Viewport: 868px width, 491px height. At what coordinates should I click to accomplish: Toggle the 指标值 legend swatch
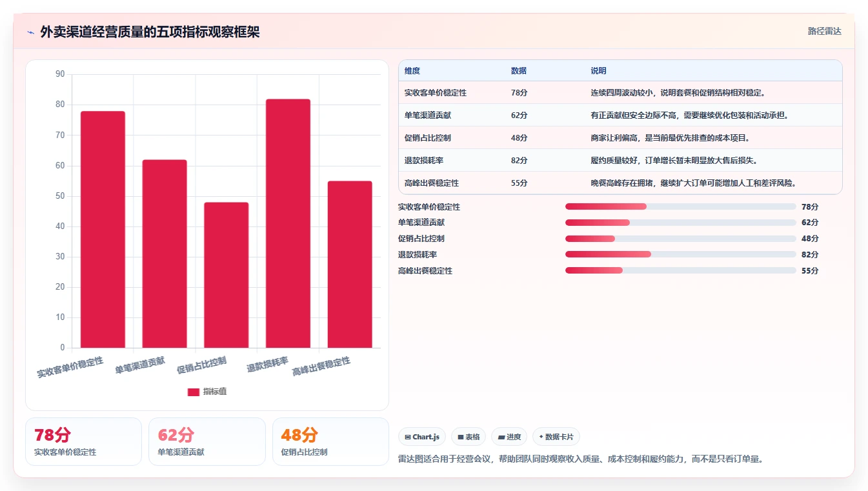(x=194, y=392)
